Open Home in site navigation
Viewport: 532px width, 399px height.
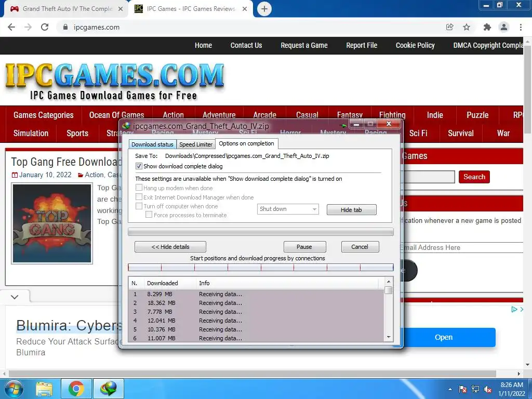(x=203, y=46)
